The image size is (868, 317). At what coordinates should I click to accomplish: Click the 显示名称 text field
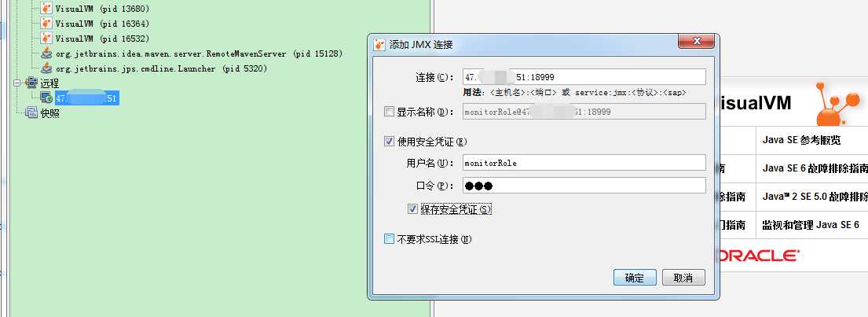coord(584,112)
